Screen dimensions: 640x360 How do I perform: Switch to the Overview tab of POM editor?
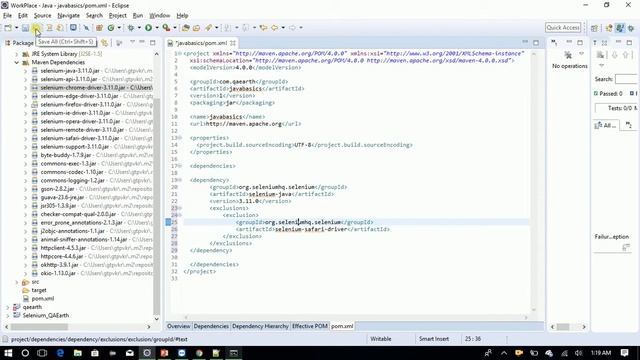point(178,326)
